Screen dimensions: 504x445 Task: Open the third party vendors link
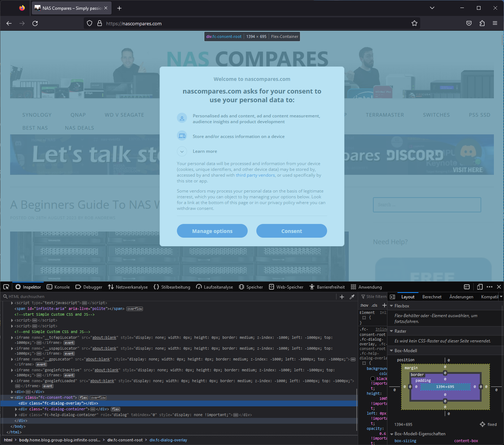(x=255, y=175)
